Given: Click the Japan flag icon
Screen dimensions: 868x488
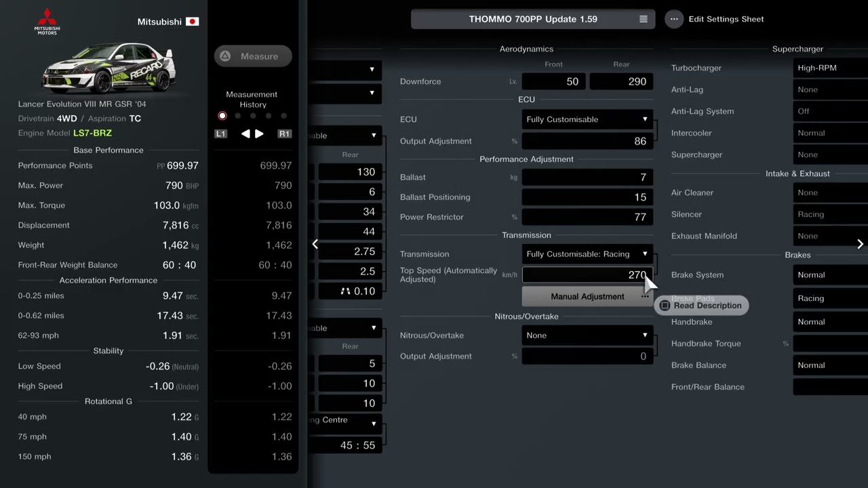Looking at the screenshot, I should (192, 22).
